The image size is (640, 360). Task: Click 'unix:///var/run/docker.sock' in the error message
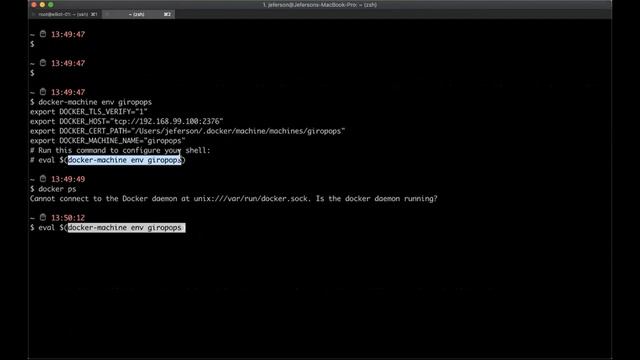251,199
